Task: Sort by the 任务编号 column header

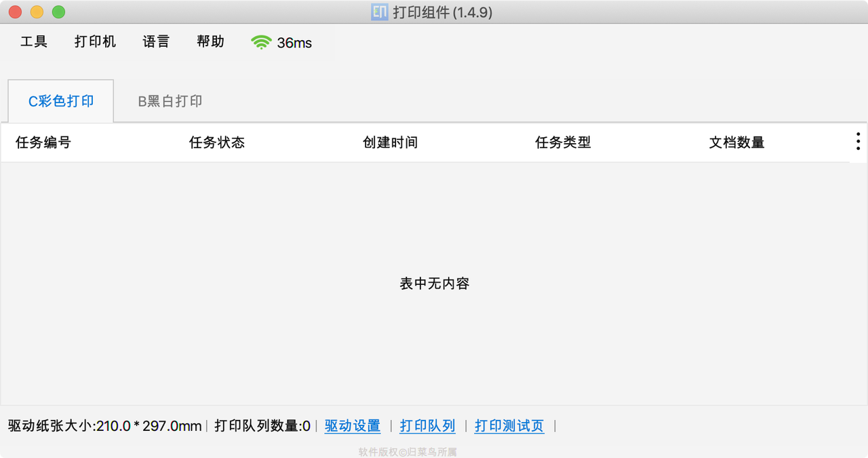Action: (43, 142)
